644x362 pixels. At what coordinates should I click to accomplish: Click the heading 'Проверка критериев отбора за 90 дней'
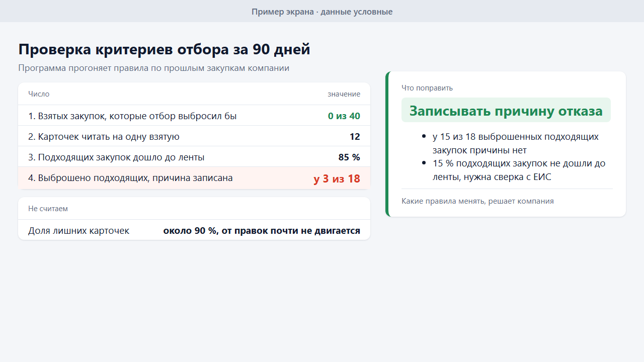[x=164, y=49]
